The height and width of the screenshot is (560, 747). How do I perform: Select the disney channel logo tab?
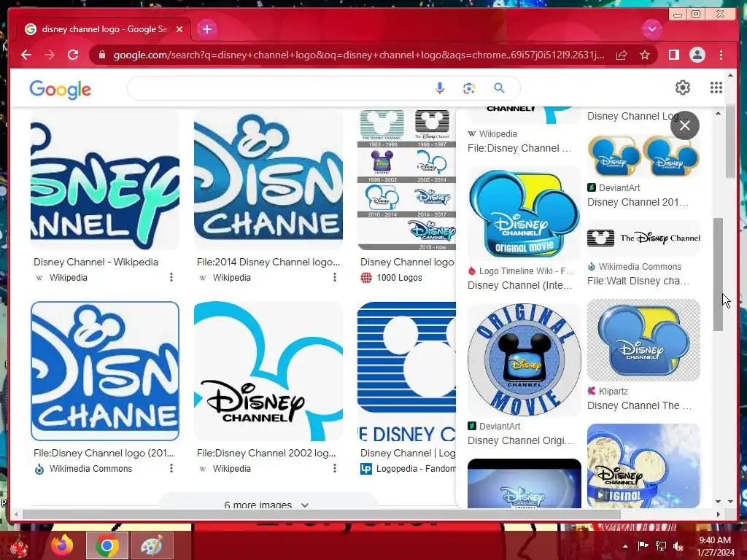click(x=104, y=29)
